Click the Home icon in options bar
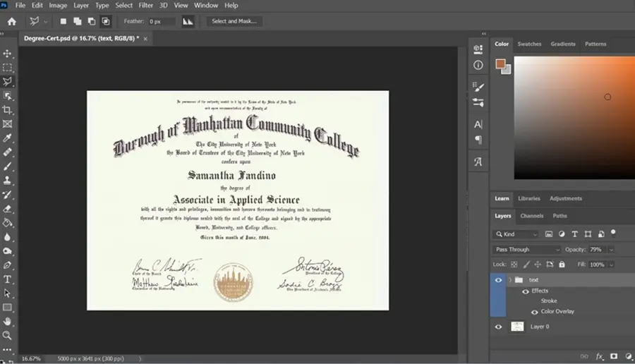This screenshot has height=364, width=635. 12,21
